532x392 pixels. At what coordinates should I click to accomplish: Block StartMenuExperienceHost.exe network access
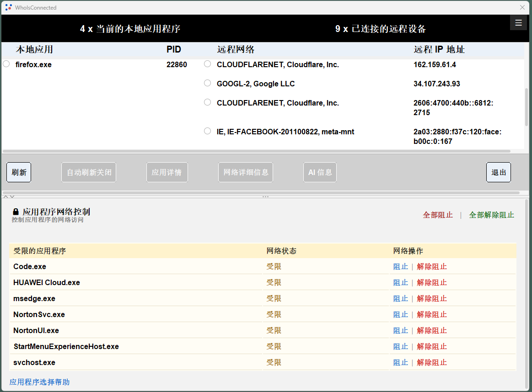point(400,346)
